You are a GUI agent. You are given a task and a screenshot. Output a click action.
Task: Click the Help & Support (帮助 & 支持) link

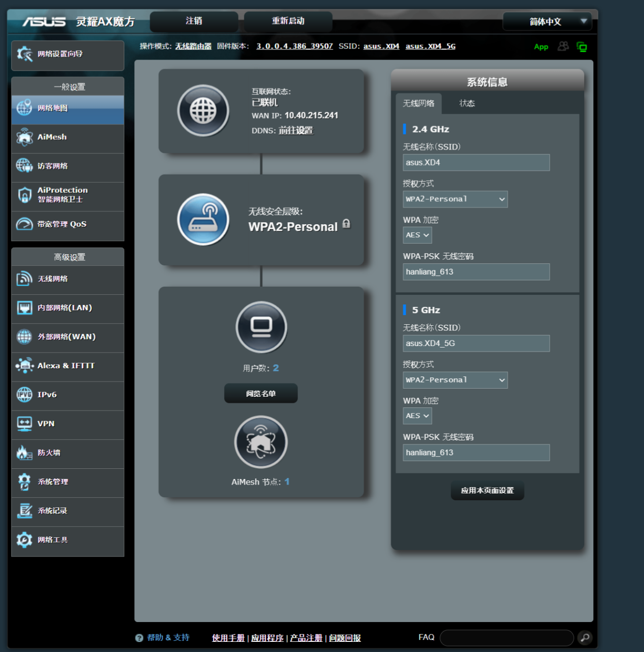coord(168,638)
